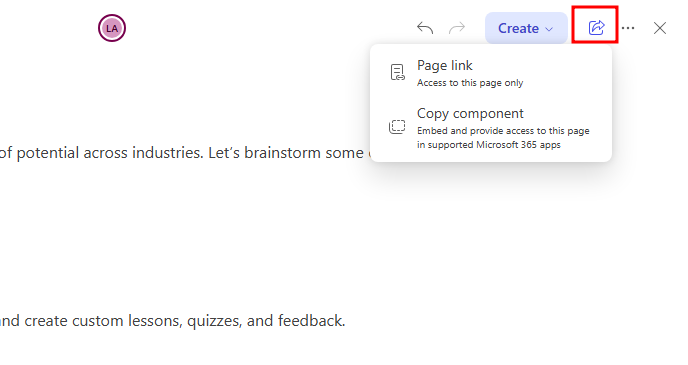Screen dimensions: 688x365
Task: Choose Copy component from the menu
Action: click(491, 128)
